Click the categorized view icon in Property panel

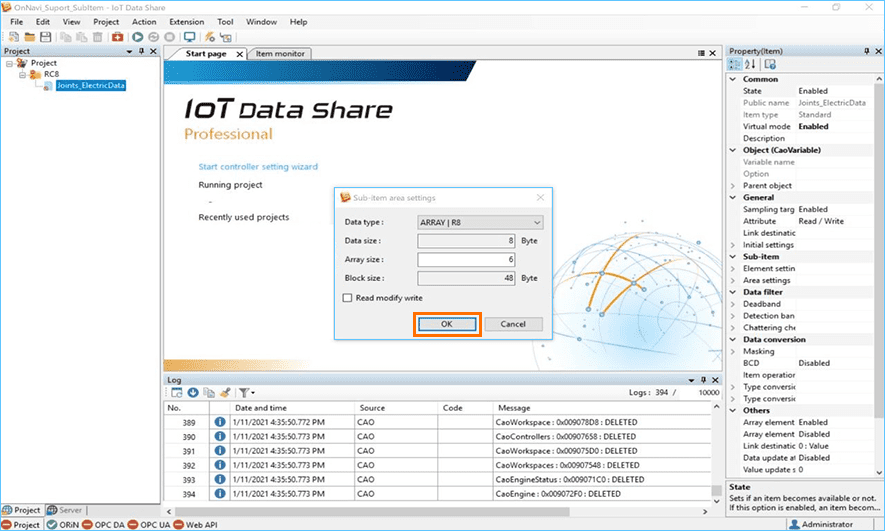pos(735,64)
